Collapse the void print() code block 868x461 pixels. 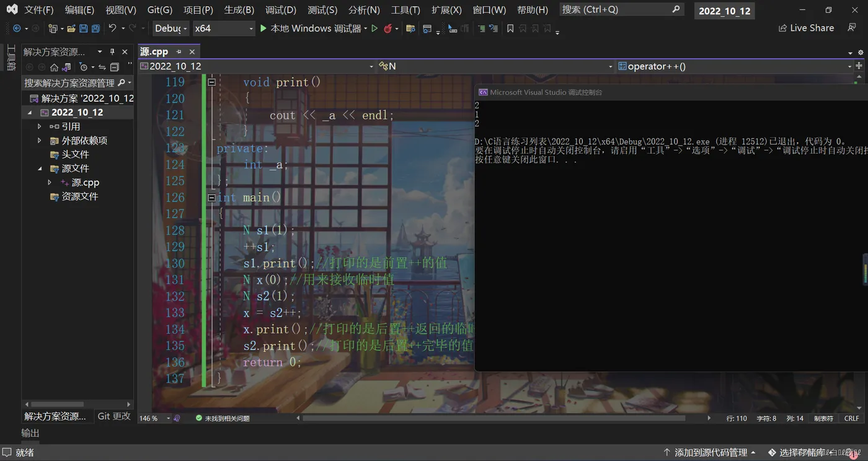coord(211,82)
